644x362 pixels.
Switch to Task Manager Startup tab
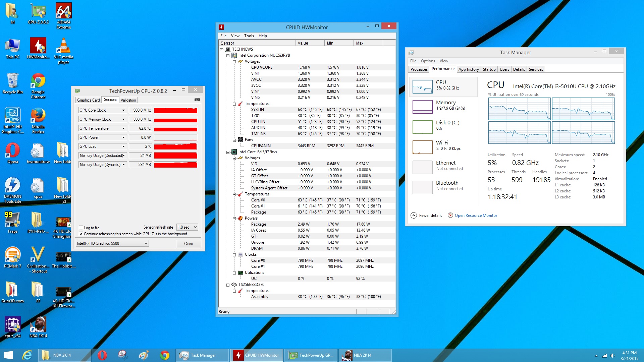coord(489,69)
